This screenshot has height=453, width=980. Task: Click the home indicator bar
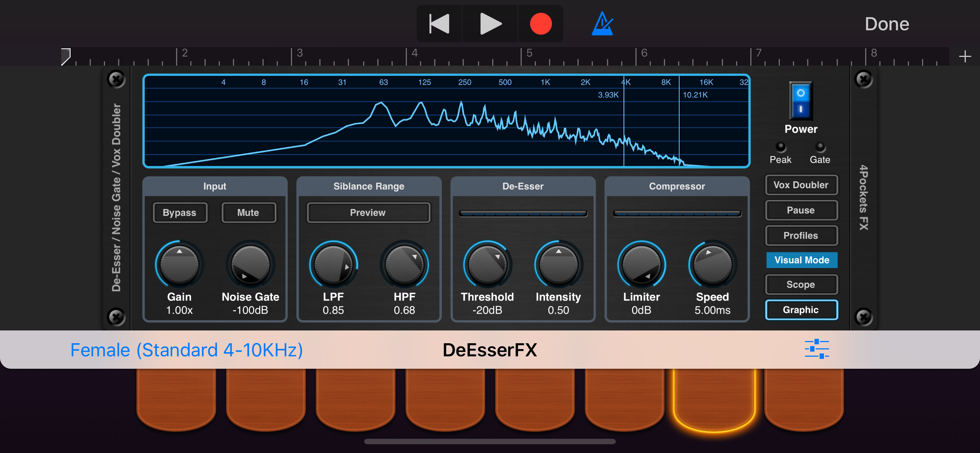pyautogui.click(x=490, y=442)
